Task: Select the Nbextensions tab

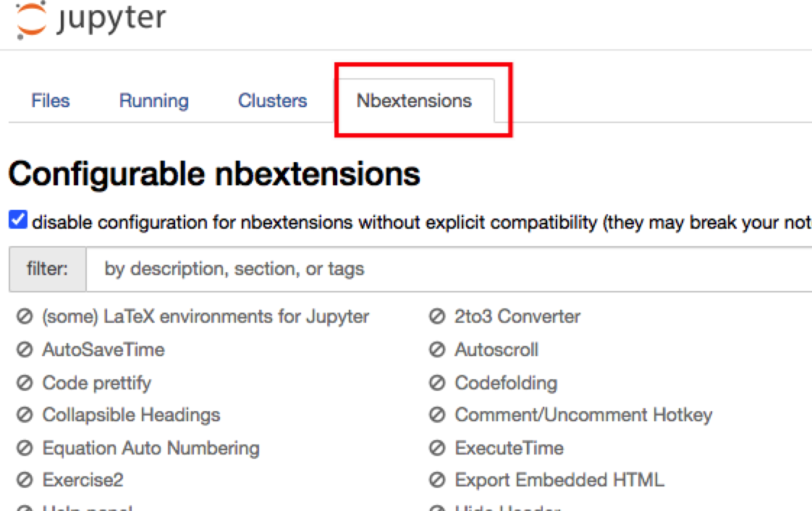Action: coord(414,101)
